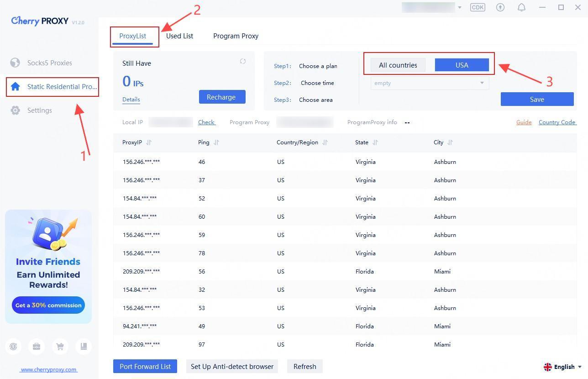Select the USA country filter
This screenshot has width=588, height=379.
[462, 65]
